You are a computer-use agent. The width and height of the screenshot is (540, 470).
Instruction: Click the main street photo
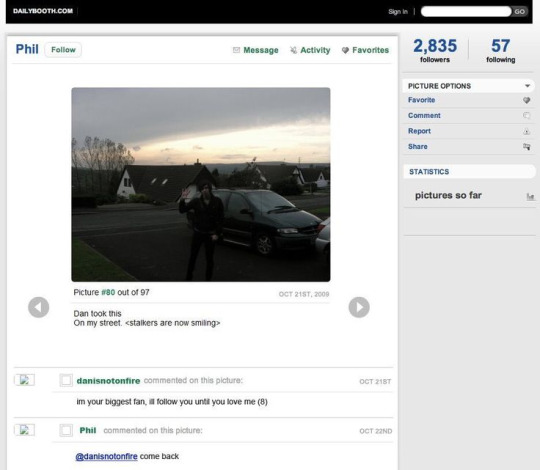point(201,185)
